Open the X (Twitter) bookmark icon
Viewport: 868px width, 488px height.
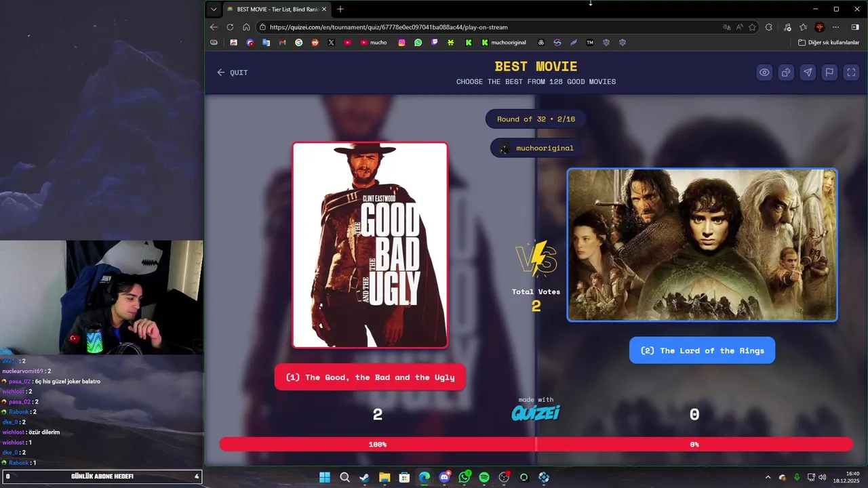pyautogui.click(x=331, y=42)
